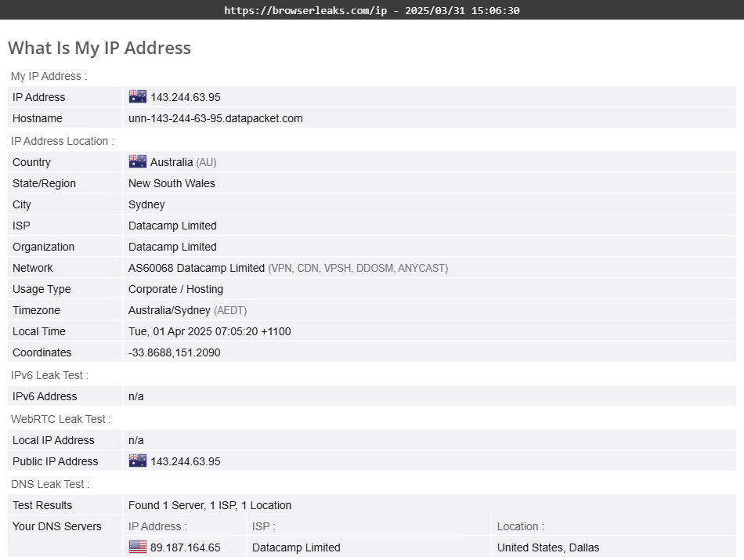Click the Australia/Sydney timezone value
The height and width of the screenshot is (560, 744).
coord(169,310)
